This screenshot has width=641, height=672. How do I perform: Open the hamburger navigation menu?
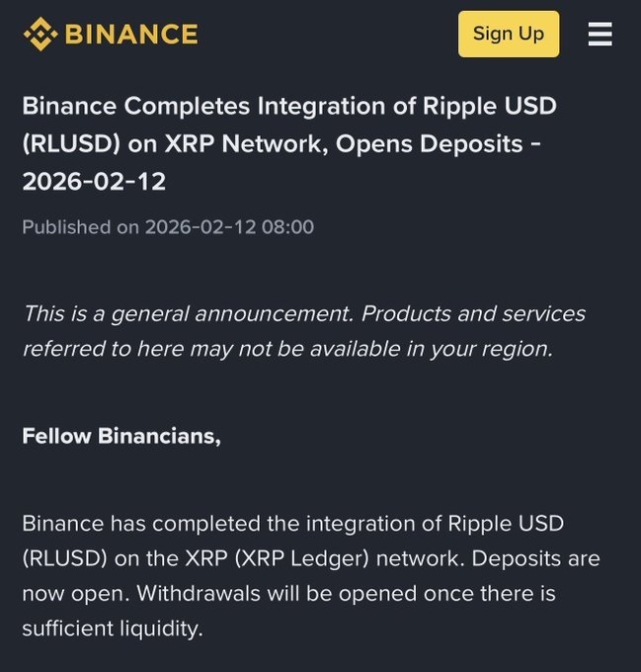[600, 35]
